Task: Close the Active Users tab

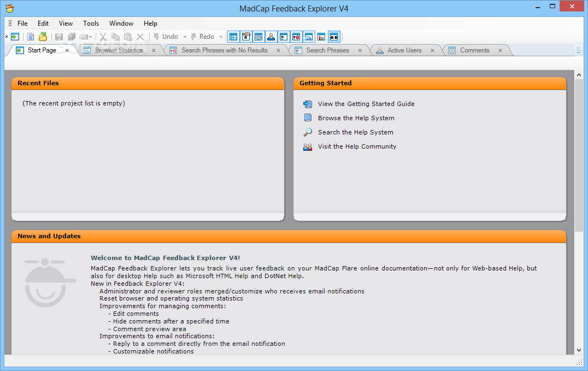Action: pos(432,50)
